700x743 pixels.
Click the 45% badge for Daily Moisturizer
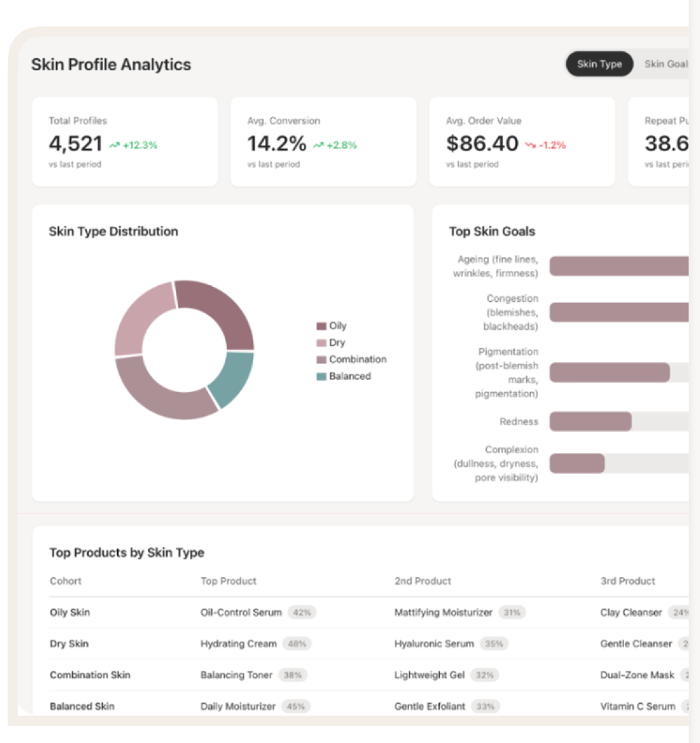(x=296, y=706)
